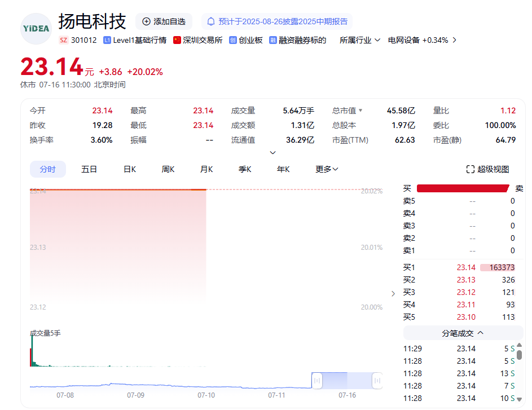Click the Shenzhen exchange flag icon
The image size is (532, 410).
177,40
